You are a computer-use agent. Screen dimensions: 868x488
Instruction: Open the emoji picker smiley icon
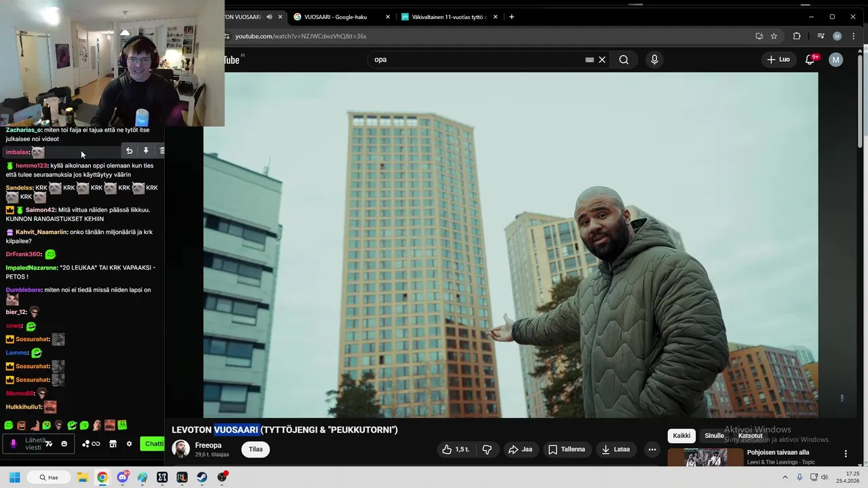pos(64,444)
